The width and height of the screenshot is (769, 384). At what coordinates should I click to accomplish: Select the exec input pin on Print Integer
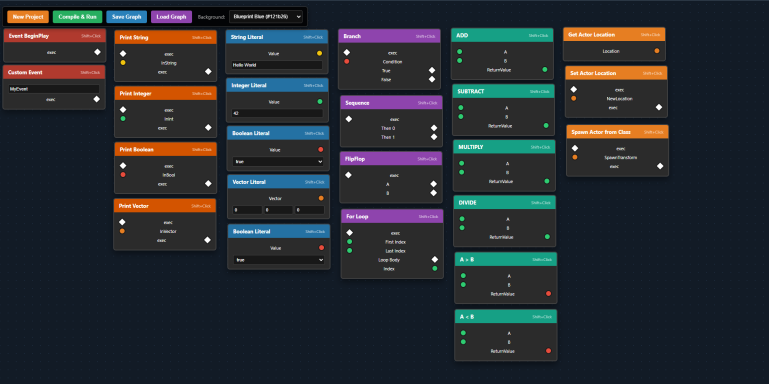[123, 110]
